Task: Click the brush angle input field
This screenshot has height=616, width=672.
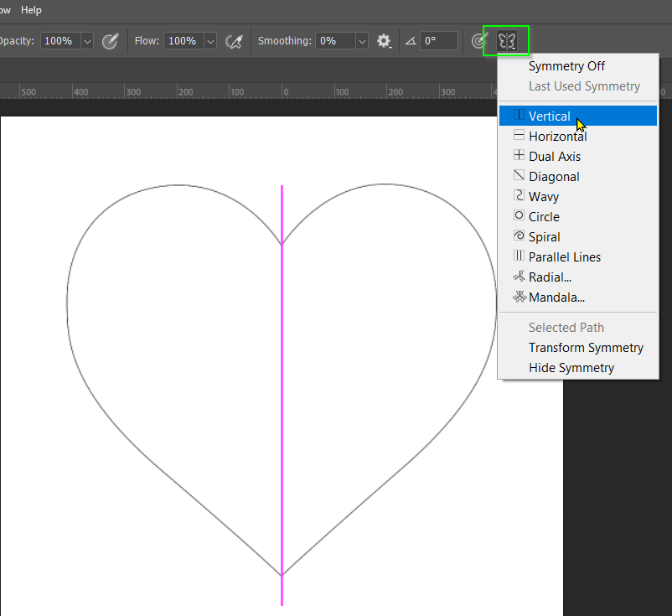Action: 439,40
